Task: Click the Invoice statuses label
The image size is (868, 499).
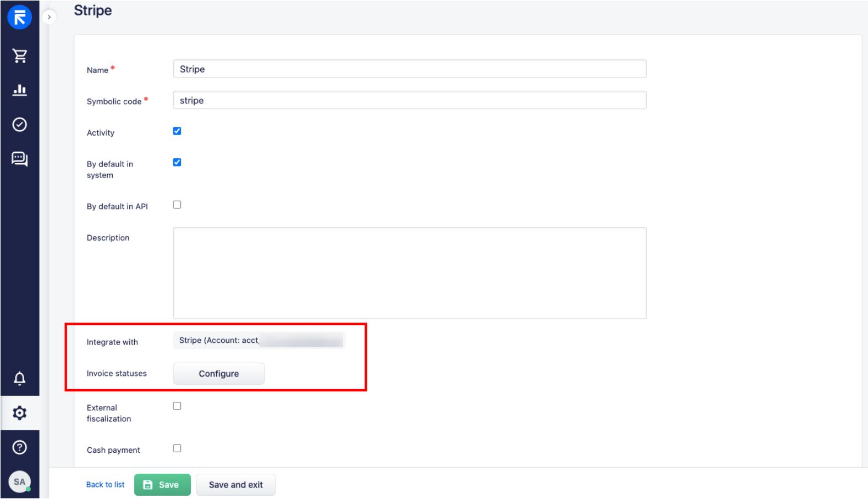Action: tap(117, 373)
